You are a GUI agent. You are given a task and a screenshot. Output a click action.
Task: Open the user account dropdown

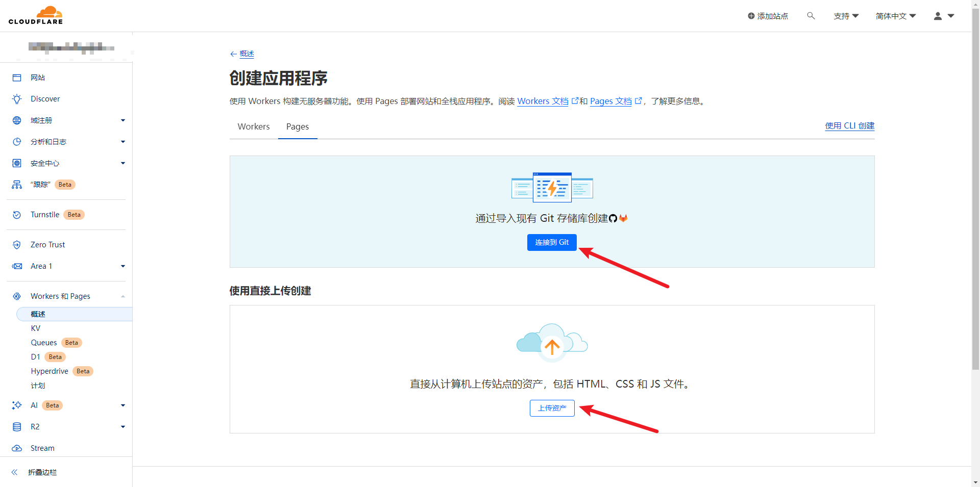(944, 16)
